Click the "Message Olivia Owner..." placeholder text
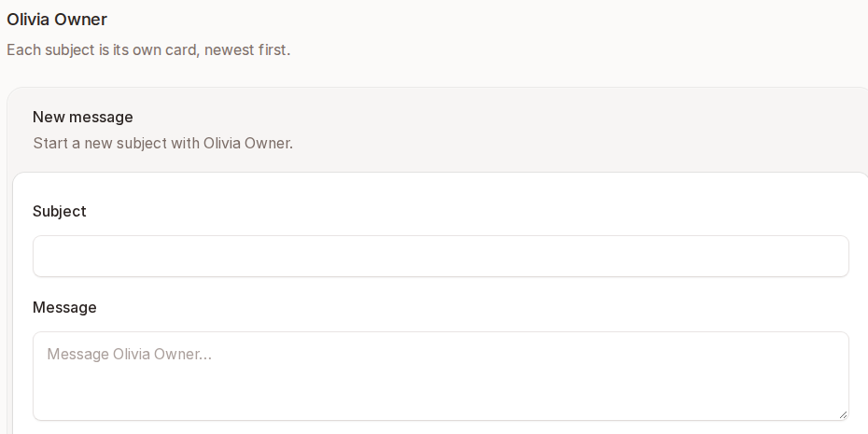868x434 pixels. 129,355
